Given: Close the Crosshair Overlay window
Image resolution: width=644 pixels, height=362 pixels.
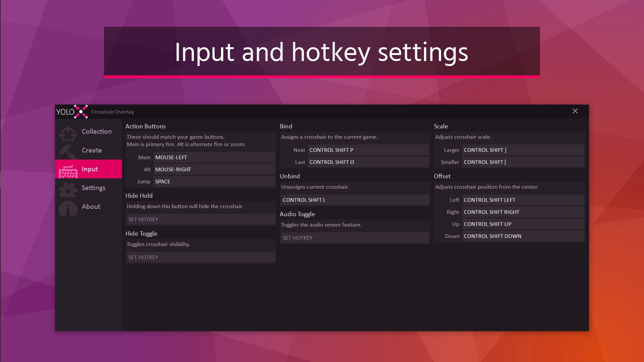Looking at the screenshot, I should pos(575,111).
